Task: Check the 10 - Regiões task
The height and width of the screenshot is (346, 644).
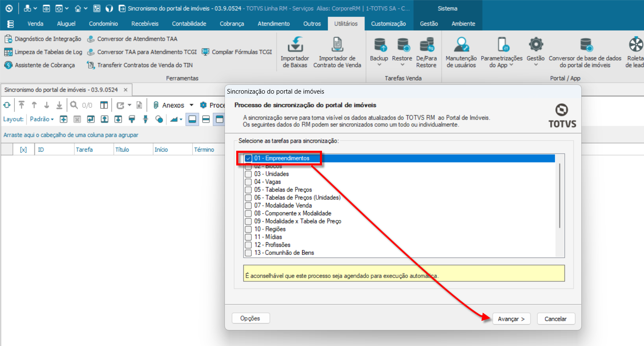Action: (248, 229)
